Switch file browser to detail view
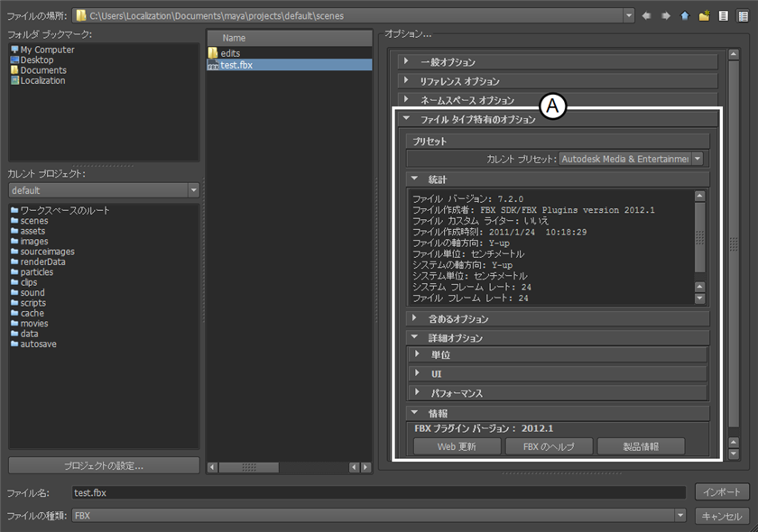Screen dimensions: 758x532 (x=742, y=15)
